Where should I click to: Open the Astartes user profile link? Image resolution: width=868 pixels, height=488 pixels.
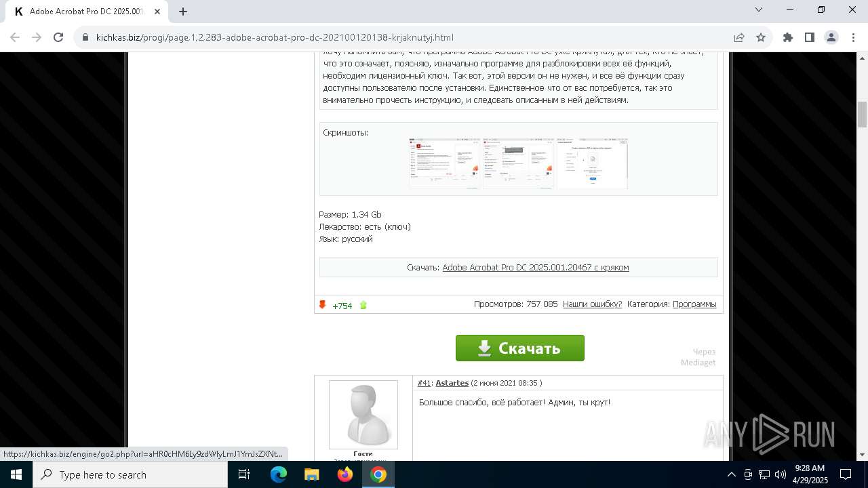(452, 383)
